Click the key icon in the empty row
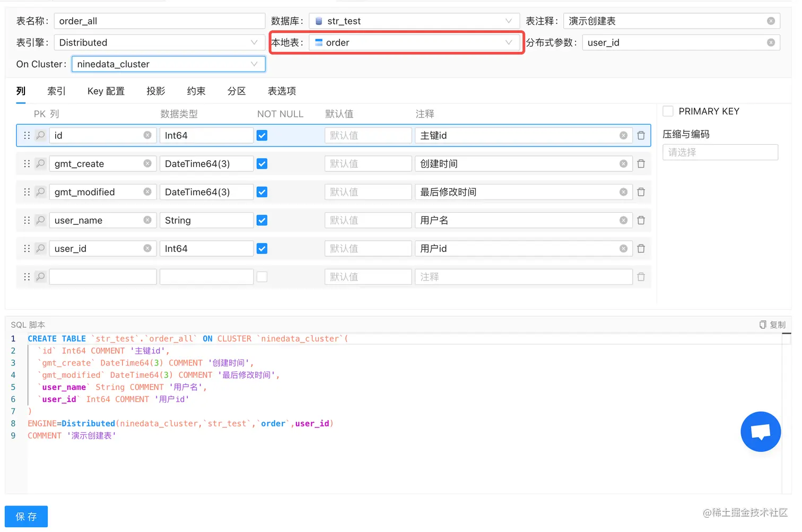The image size is (802, 532). tap(40, 276)
